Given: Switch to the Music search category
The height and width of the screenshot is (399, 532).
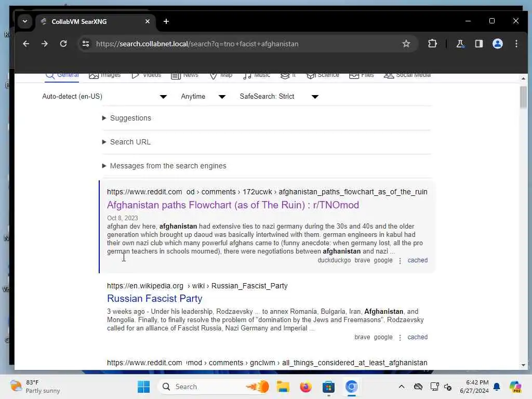Looking at the screenshot, I should tap(257, 75).
